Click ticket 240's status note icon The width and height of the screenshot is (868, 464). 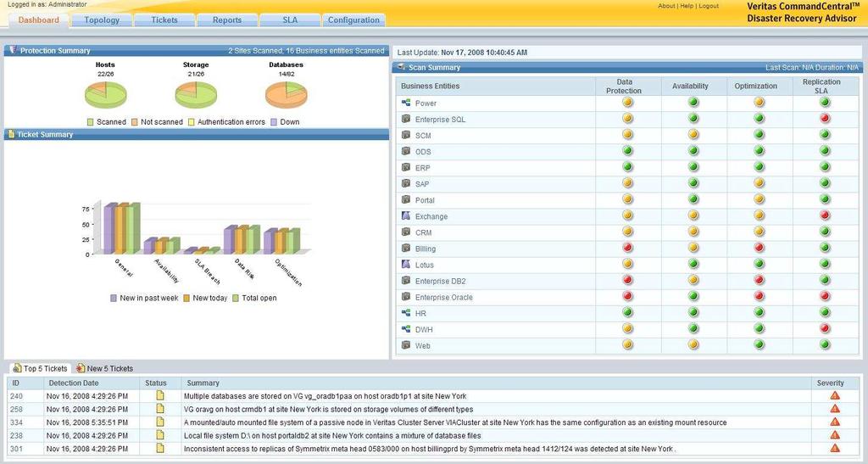160,395
